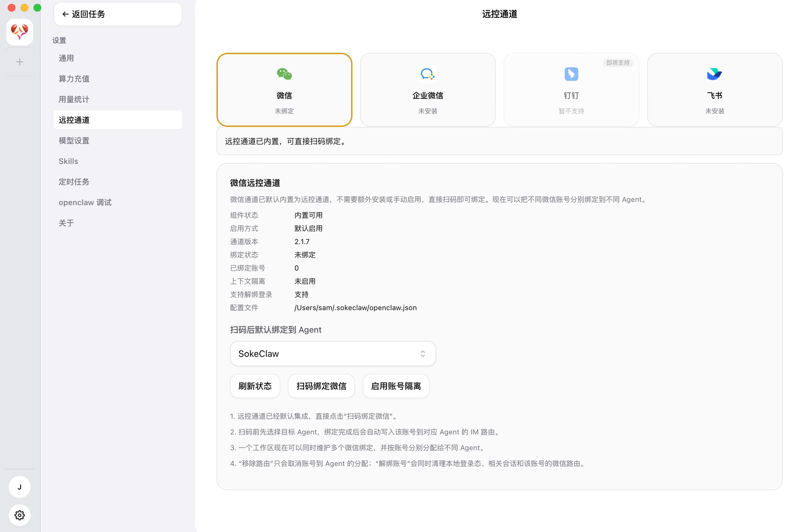This screenshot has height=532, width=797.
Task: Click the WeChat green chat icon
Action: 284,74
